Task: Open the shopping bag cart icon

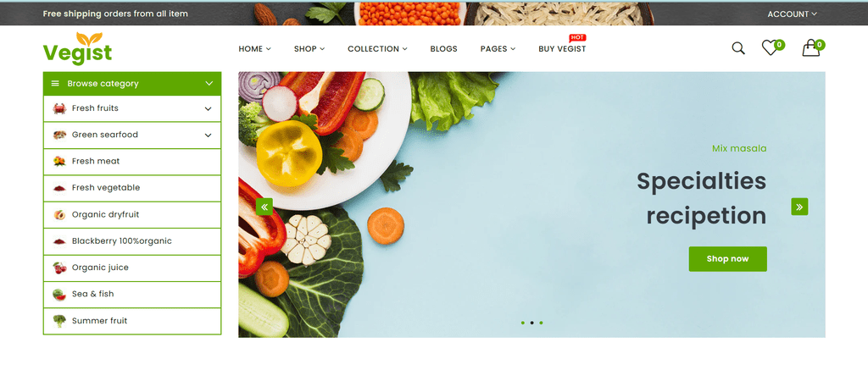Action: tap(810, 47)
